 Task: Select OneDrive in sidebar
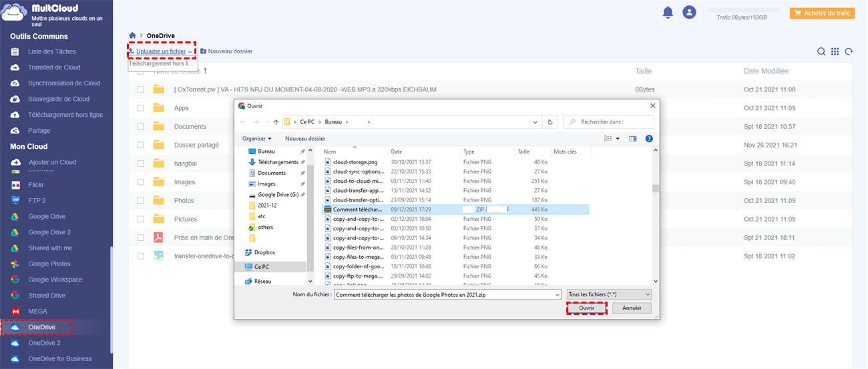[41, 327]
